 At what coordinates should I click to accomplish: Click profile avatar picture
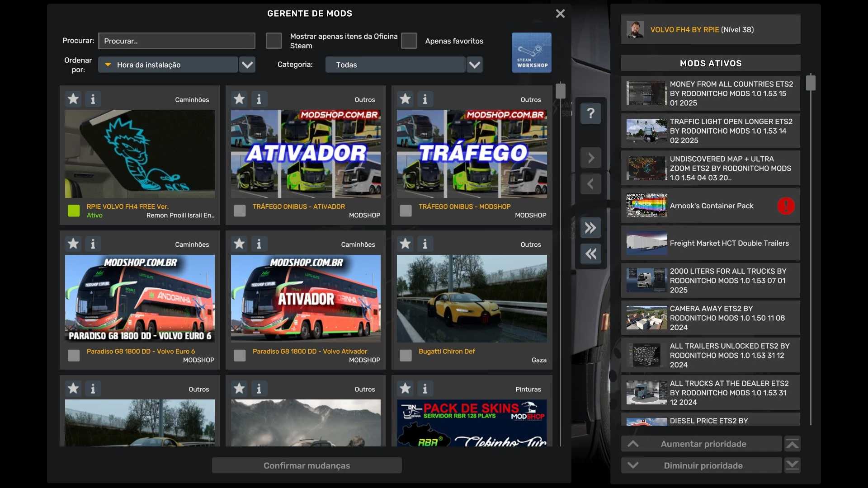(635, 30)
